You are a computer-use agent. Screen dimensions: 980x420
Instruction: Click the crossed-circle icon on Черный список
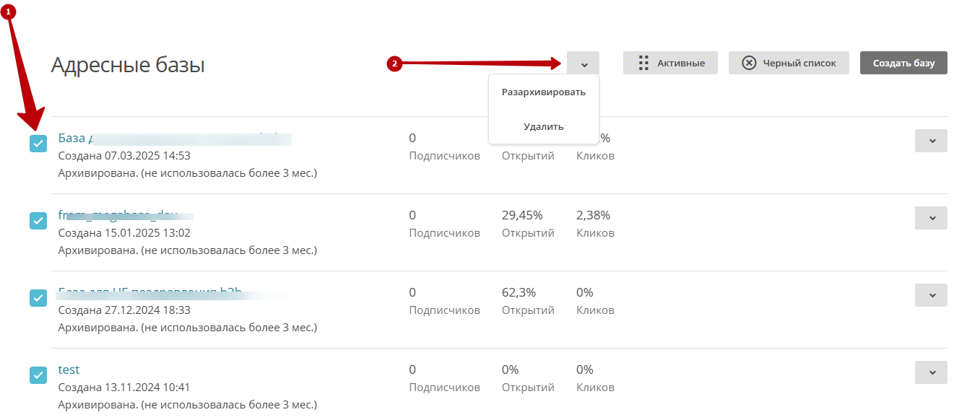[750, 63]
